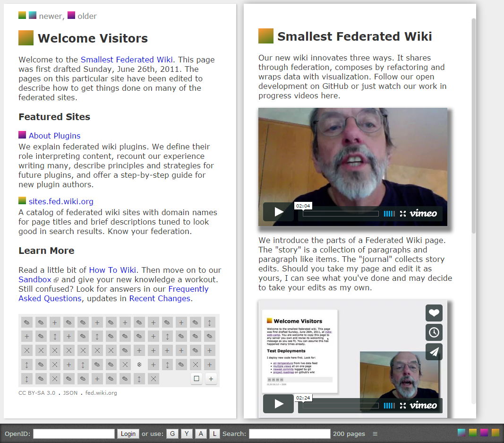Click the 'Welcome Visitors' page title

click(93, 38)
